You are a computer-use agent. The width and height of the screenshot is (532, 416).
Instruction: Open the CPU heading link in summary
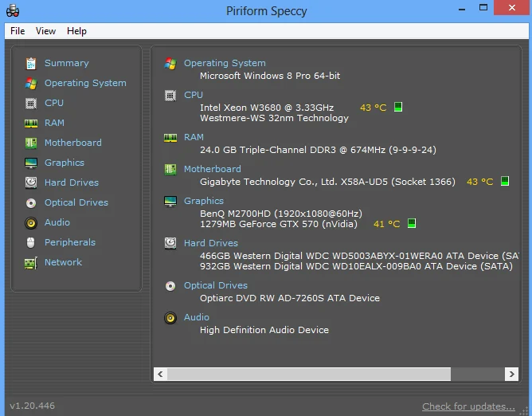click(x=194, y=95)
